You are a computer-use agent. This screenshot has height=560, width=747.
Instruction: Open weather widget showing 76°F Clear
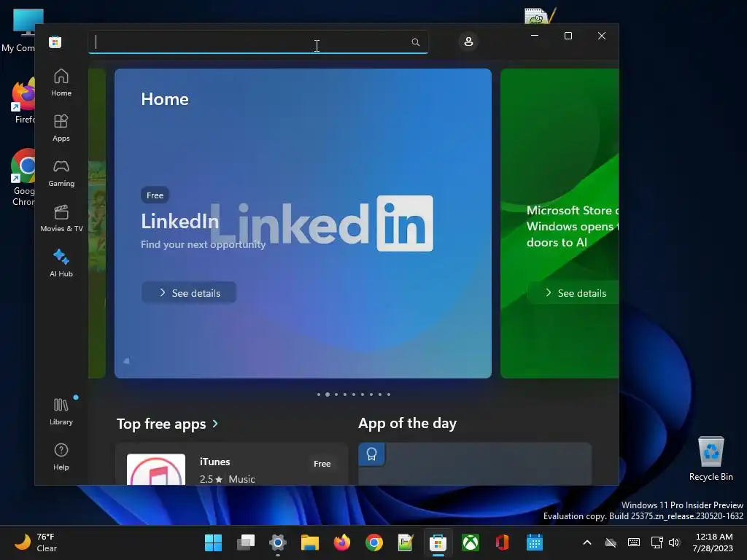36,542
